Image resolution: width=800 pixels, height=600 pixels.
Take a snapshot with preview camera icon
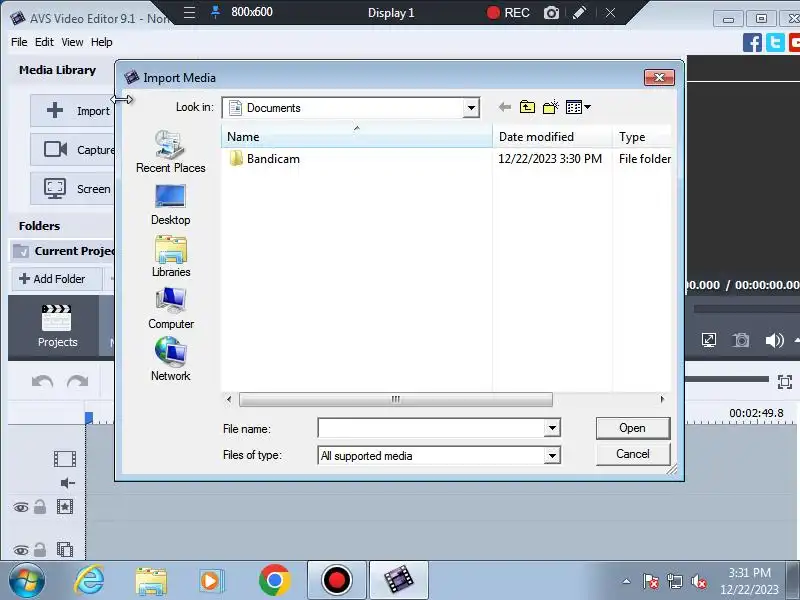[741, 340]
